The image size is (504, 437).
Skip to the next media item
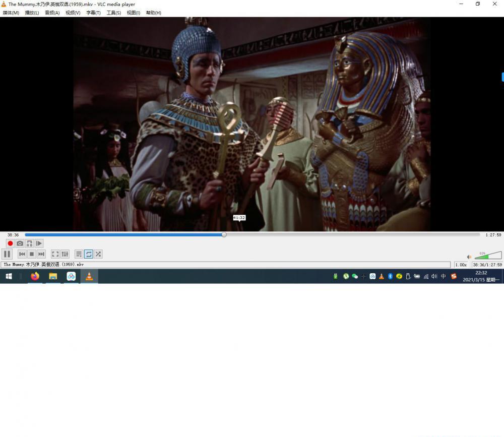pyautogui.click(x=41, y=254)
